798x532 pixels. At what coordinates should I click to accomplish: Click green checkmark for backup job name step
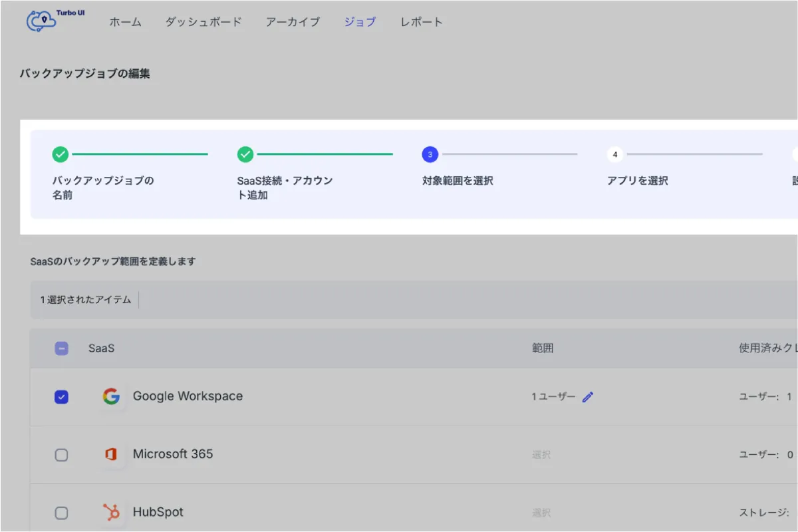click(61, 154)
